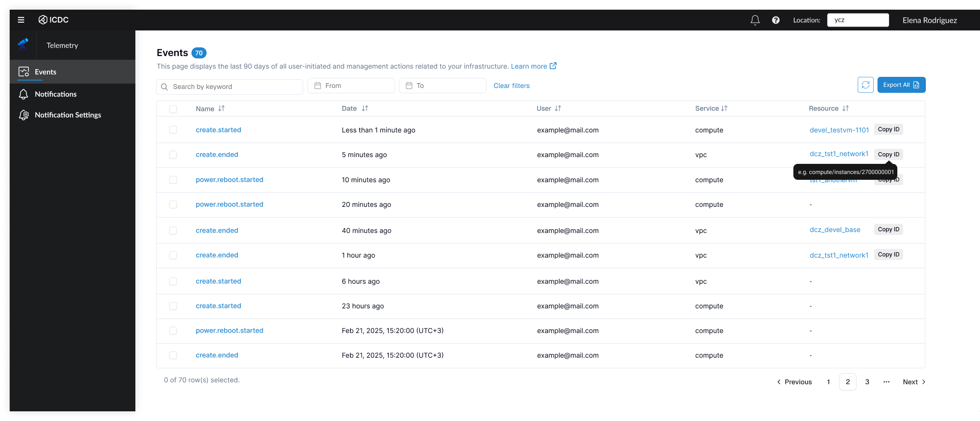Check the create.ended 1 hour ago row
This screenshot has height=421, width=980.
click(x=173, y=255)
